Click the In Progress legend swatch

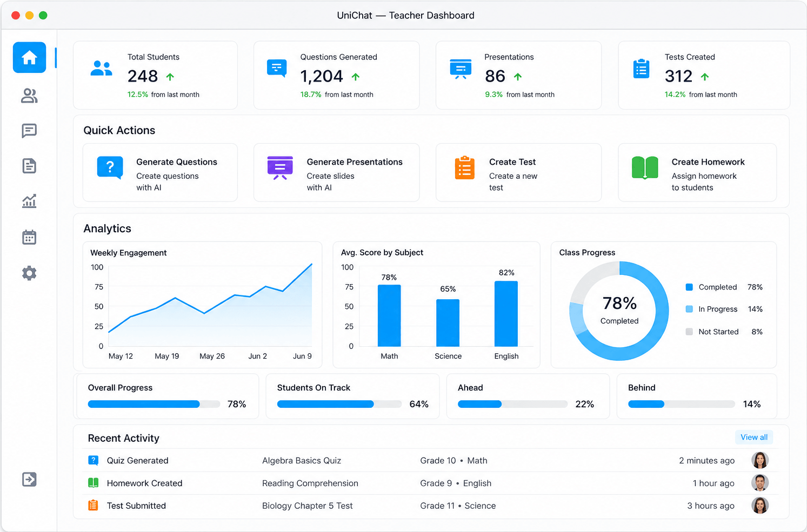[689, 309]
